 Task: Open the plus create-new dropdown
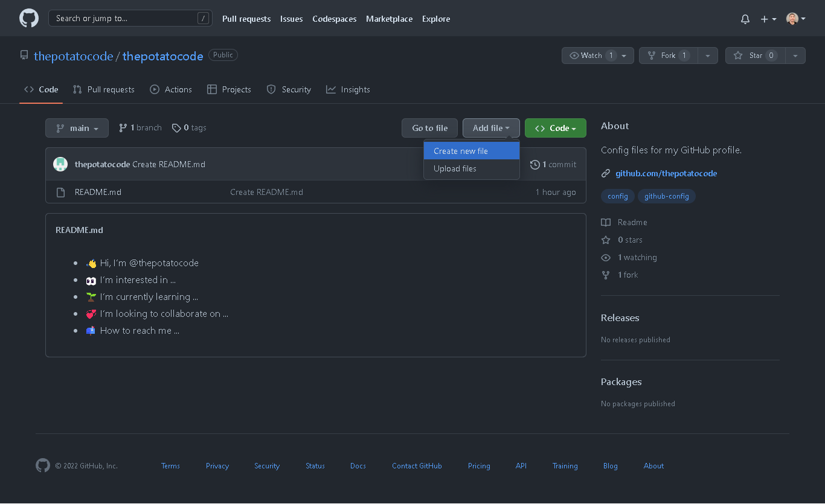click(x=768, y=19)
